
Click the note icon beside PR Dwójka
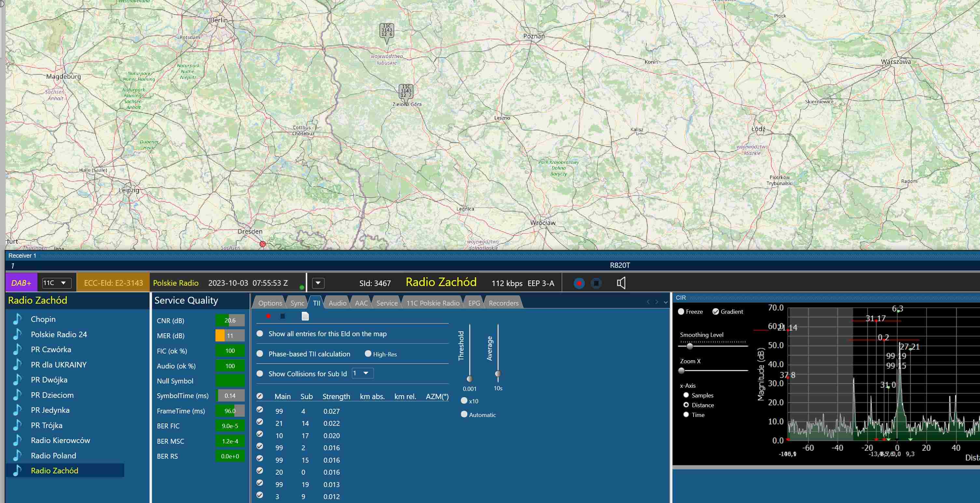tap(17, 380)
